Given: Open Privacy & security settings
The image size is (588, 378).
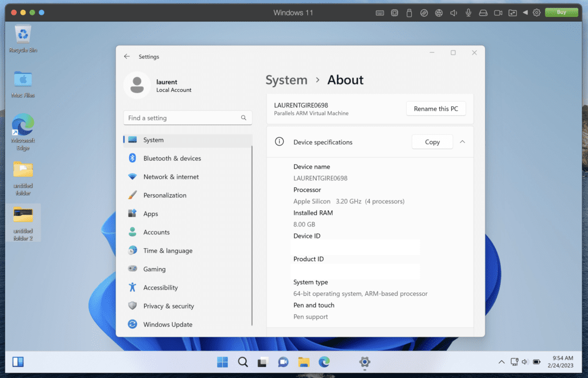Looking at the screenshot, I should [x=188, y=306].
